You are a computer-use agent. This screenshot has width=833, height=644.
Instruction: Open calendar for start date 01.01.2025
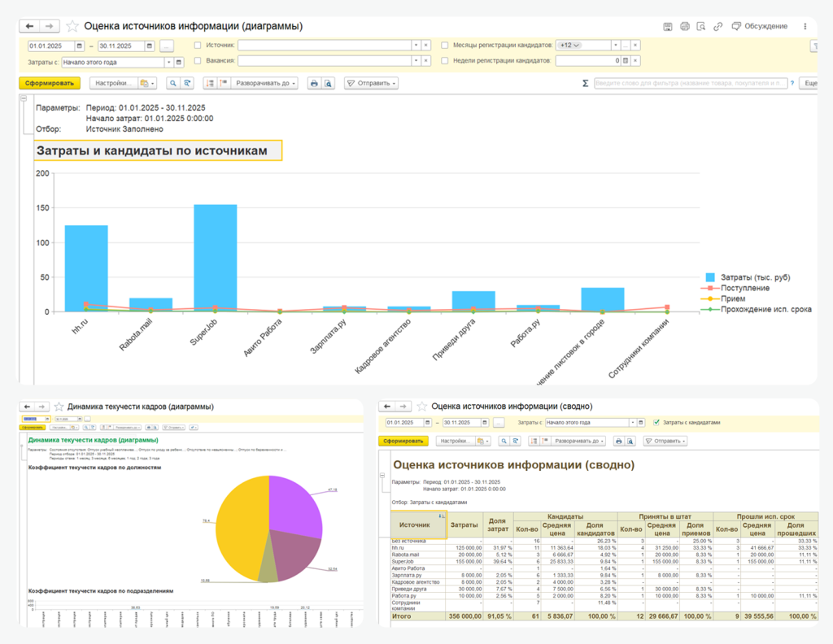[x=80, y=46]
